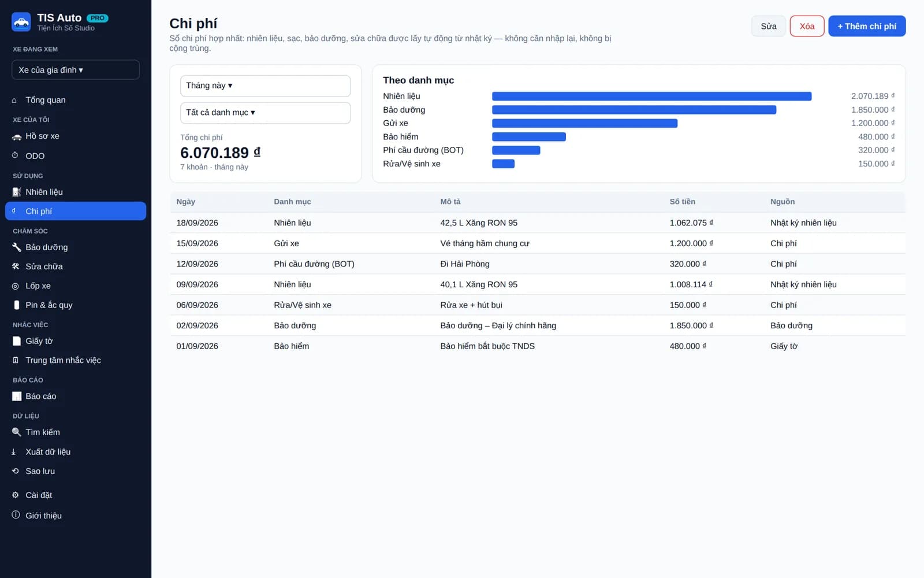This screenshot has width=924, height=578.
Task: Click the Lốp xe tire icon
Action: pos(15,286)
